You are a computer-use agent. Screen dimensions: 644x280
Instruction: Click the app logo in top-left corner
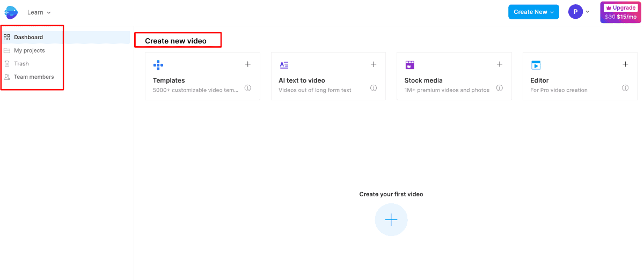coord(11,12)
